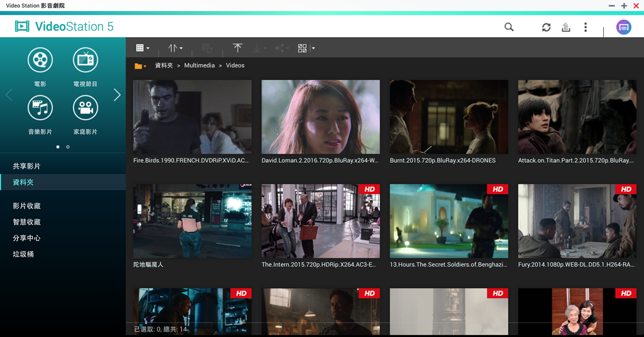Screen dimensions: 644x337
Task: Go to 資料夾 in the breadcrumb
Action: pyautogui.click(x=164, y=65)
